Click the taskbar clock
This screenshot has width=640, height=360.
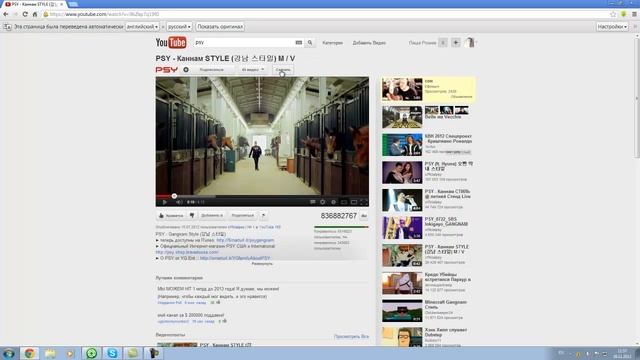click(622, 353)
